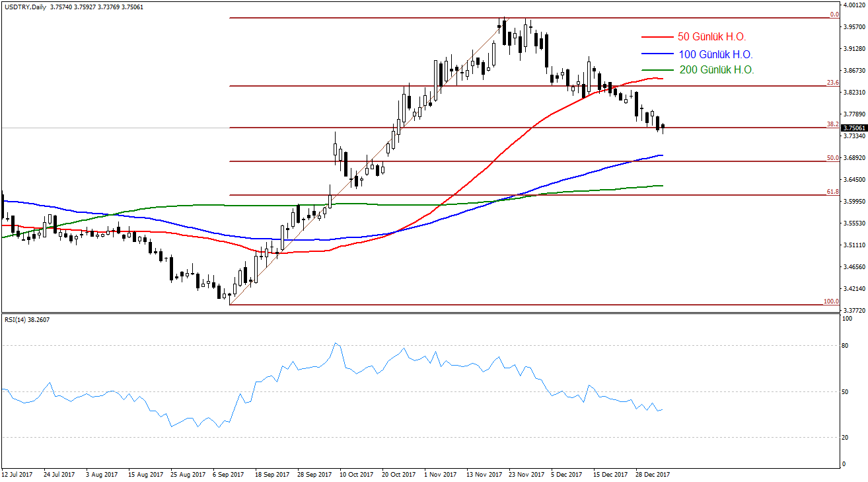Image resolution: width=868 pixels, height=482 pixels.
Task: Click the 61.8 Fibonacci level label
Action: click(832, 192)
